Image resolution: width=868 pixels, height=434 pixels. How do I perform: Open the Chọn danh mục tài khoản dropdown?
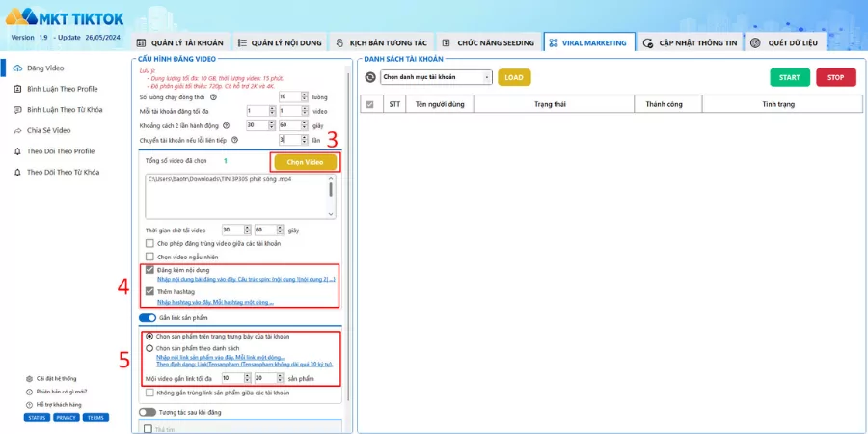(x=436, y=77)
